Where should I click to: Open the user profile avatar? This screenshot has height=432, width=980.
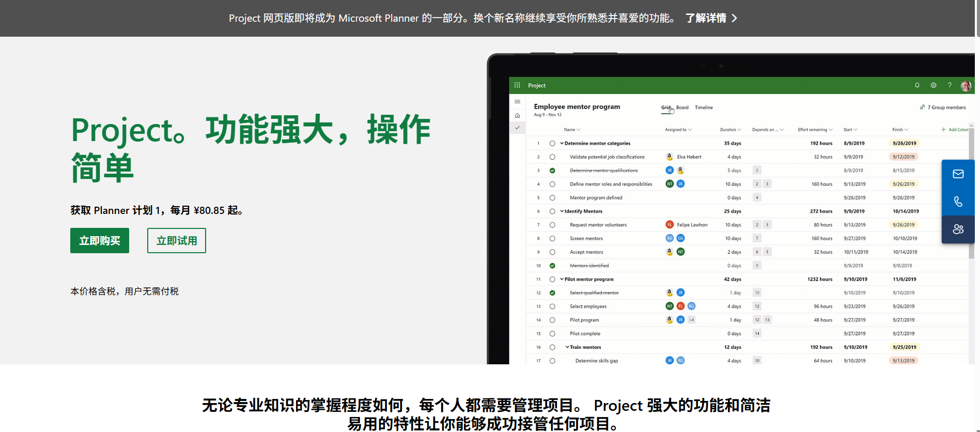pyautogui.click(x=966, y=86)
